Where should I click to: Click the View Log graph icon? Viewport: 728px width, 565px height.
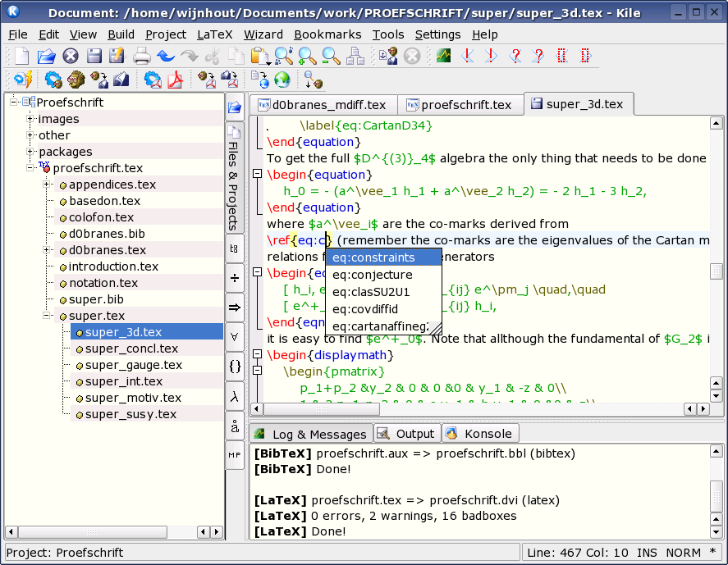click(x=443, y=56)
